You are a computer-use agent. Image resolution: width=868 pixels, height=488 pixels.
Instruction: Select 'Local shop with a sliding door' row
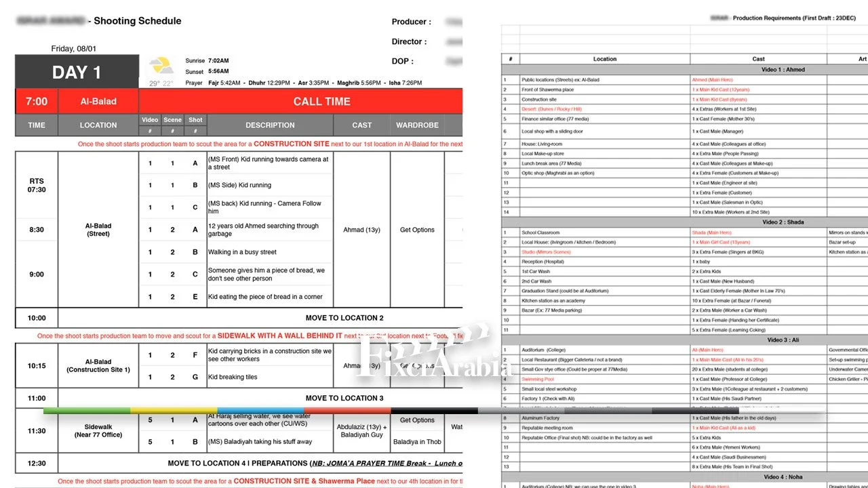(552, 131)
